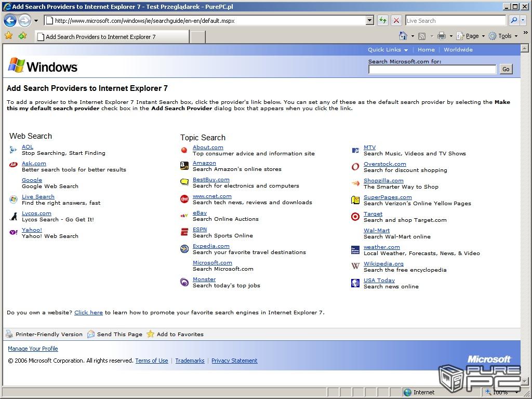Click the 'Click here' website owner link
Screen dimensions: 532x399
click(x=88, y=312)
